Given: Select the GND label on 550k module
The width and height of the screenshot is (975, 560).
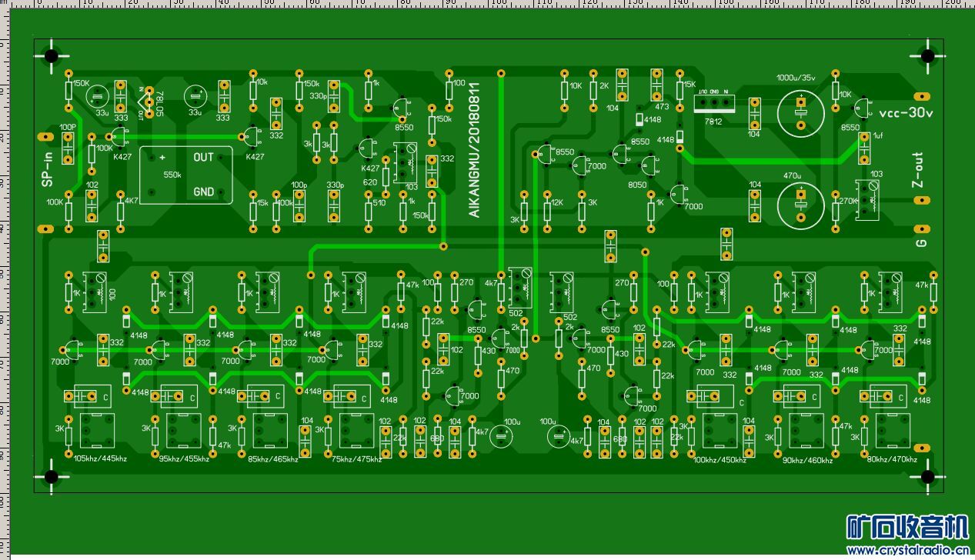Looking at the screenshot, I should tap(204, 192).
